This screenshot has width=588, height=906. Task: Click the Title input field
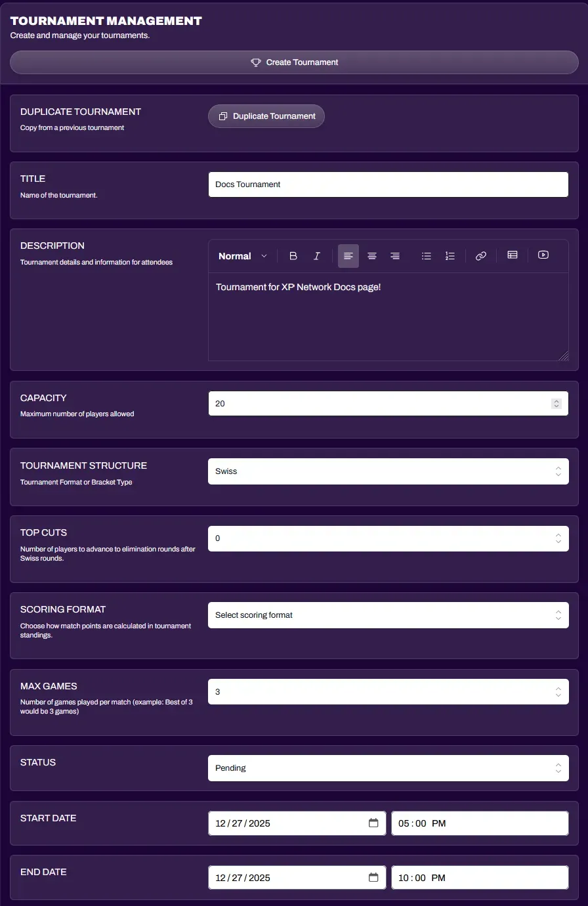coord(388,184)
